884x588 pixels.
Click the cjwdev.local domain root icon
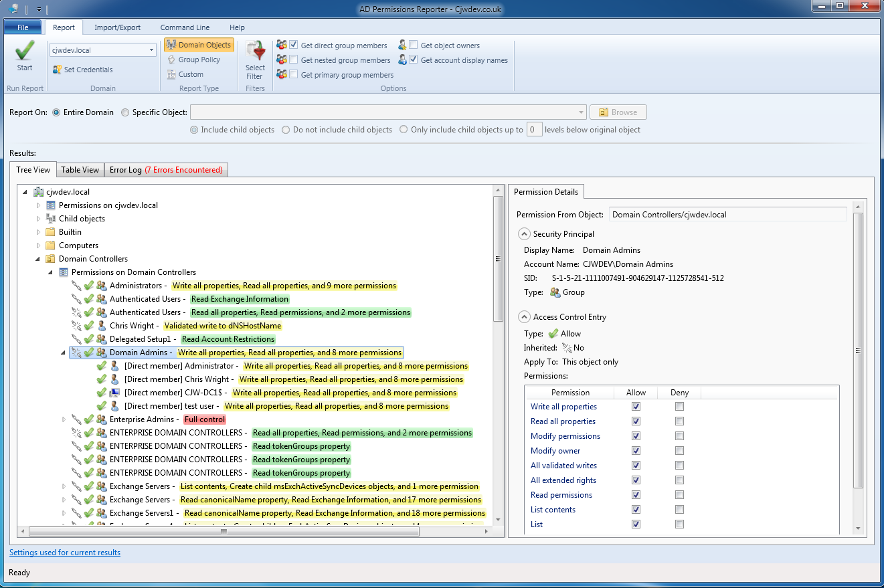[x=38, y=192]
